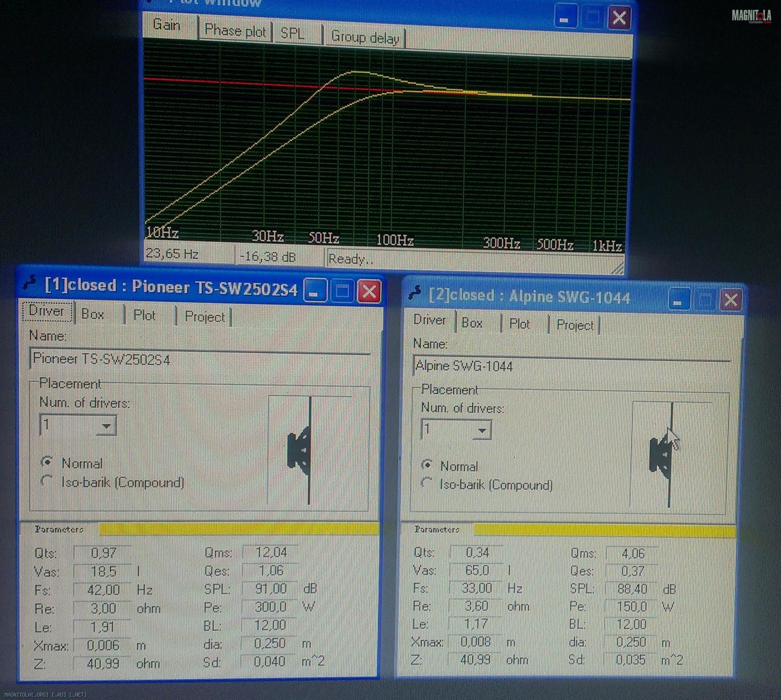Click Alpine window title bar tool icon
This screenshot has width=781, height=700.
point(415,292)
